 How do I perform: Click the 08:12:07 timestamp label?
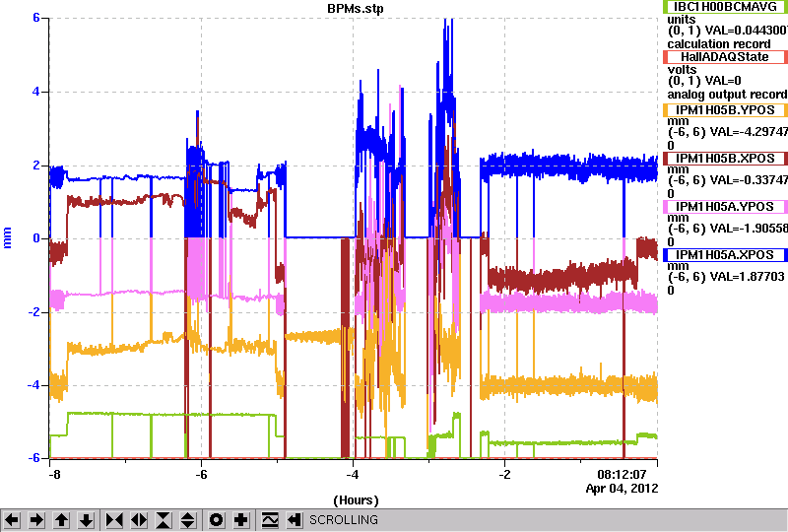point(622,474)
